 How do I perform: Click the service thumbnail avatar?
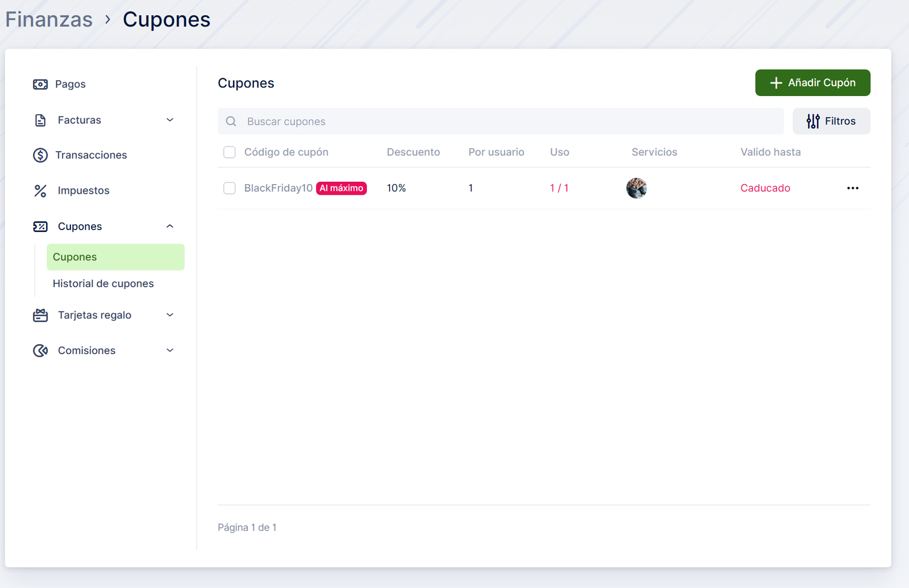636,188
